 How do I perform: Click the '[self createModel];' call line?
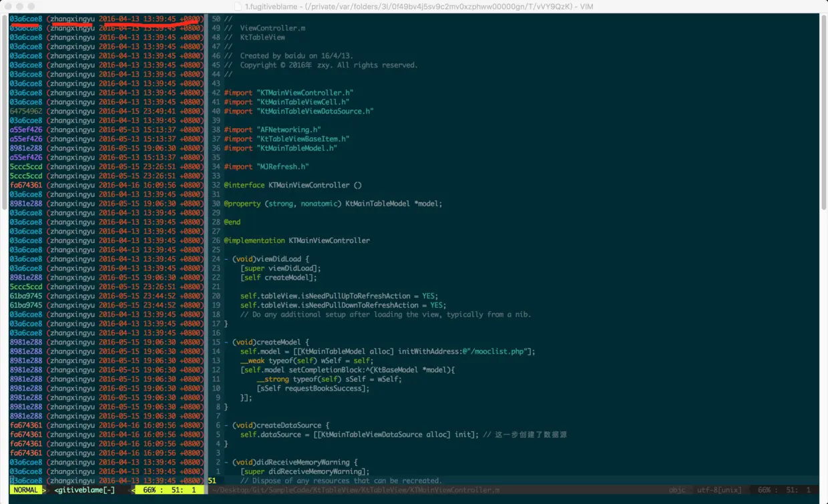pyautogui.click(x=278, y=278)
